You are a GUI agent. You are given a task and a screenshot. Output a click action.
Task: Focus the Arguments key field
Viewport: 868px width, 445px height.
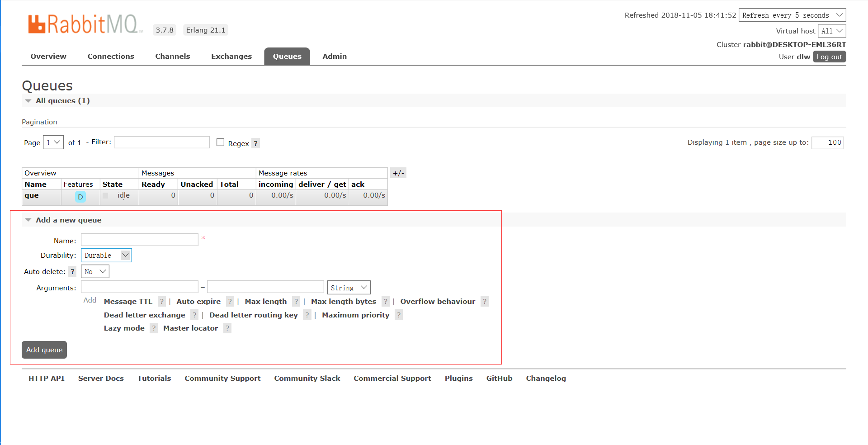(x=140, y=287)
